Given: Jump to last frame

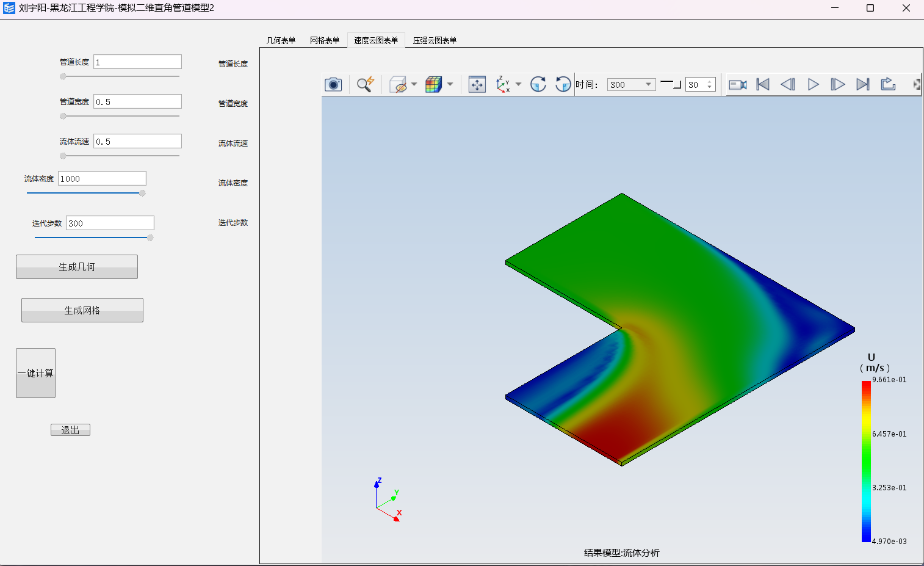Looking at the screenshot, I should [863, 84].
